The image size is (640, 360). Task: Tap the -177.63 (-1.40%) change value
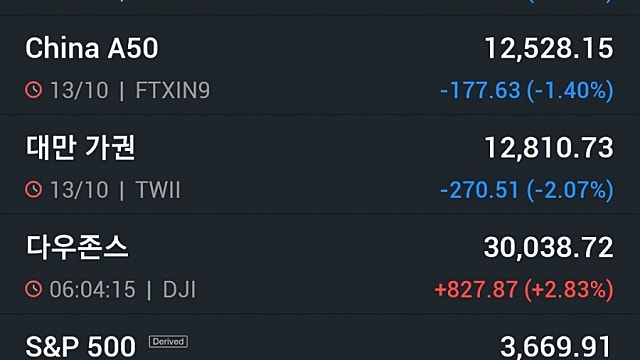[x=527, y=90]
